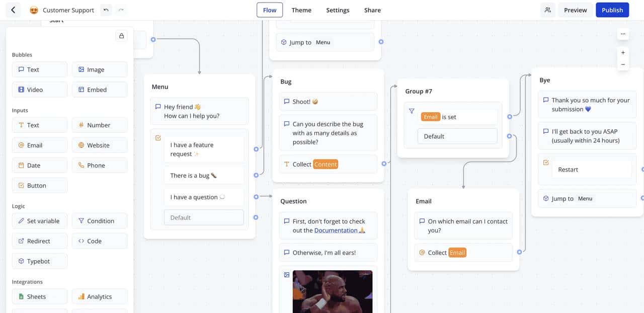Viewport: 644px width, 313px height.
Task: Open the collaborators people icon
Action: pyautogui.click(x=548, y=10)
